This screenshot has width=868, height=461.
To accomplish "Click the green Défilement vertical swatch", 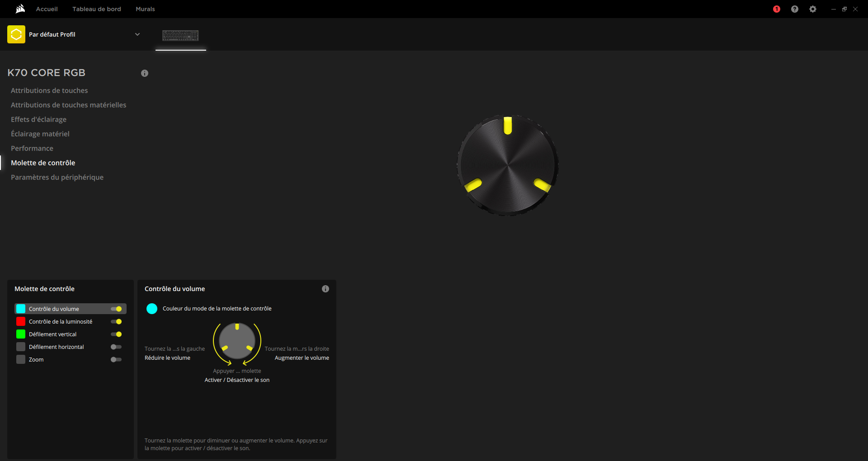I will coord(21,334).
